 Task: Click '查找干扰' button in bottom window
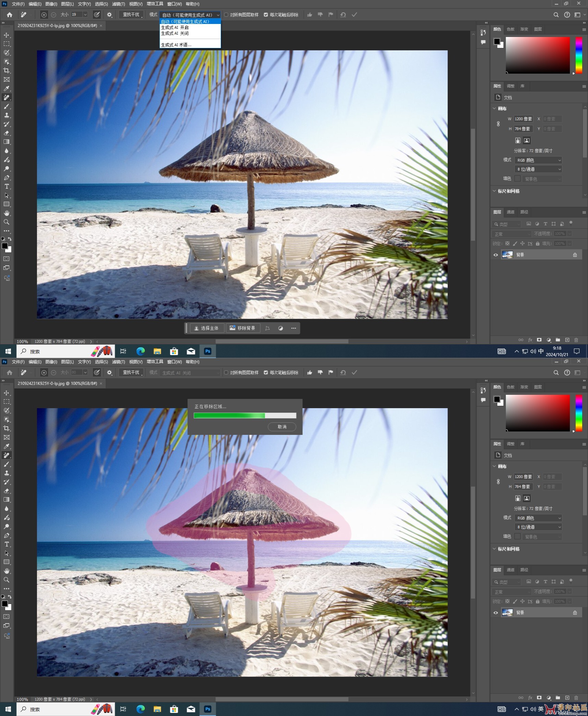point(131,373)
